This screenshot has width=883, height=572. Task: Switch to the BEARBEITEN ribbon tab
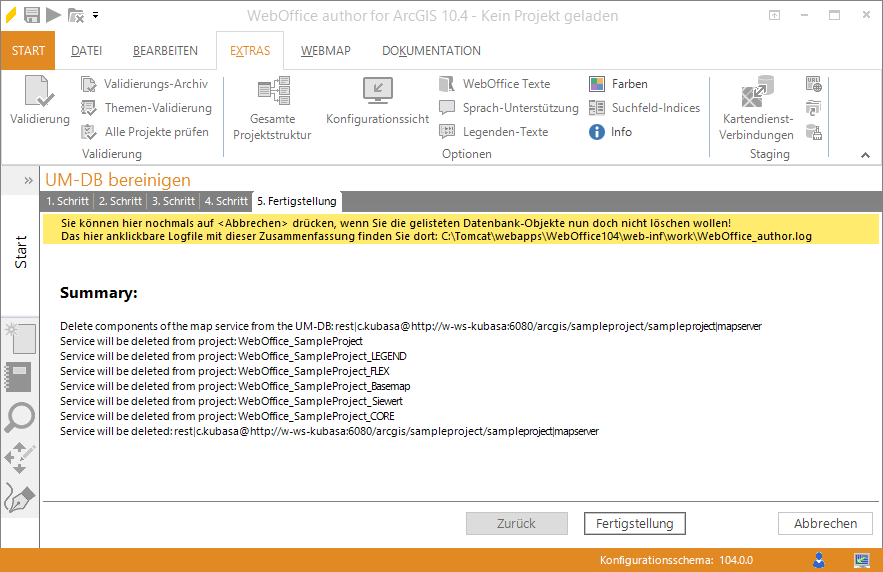coord(165,51)
